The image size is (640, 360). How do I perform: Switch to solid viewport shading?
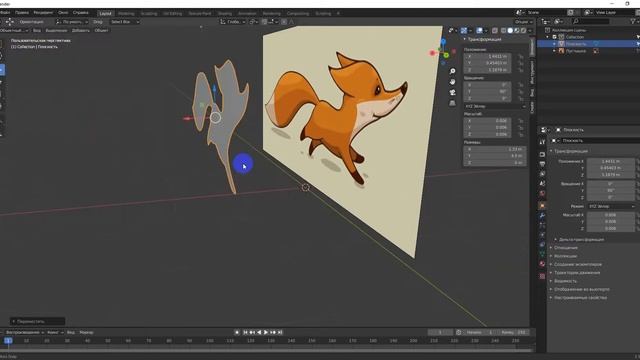(510, 31)
